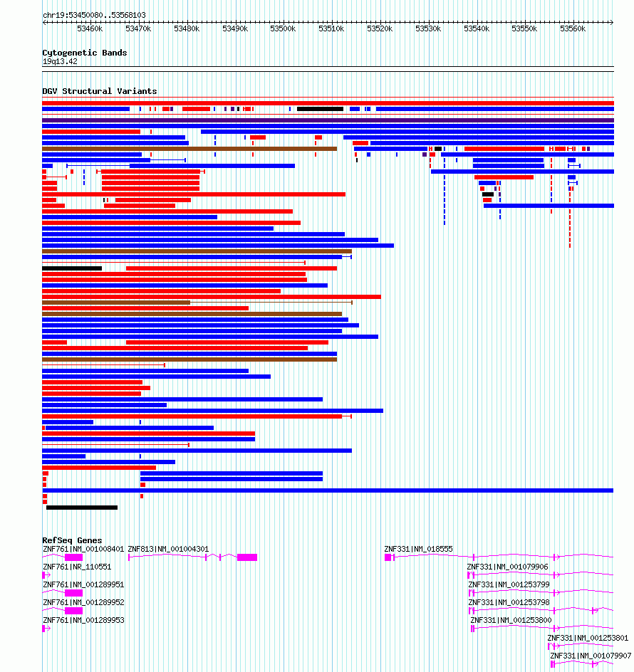Click the Cytogenetic Bands track title

85,53
